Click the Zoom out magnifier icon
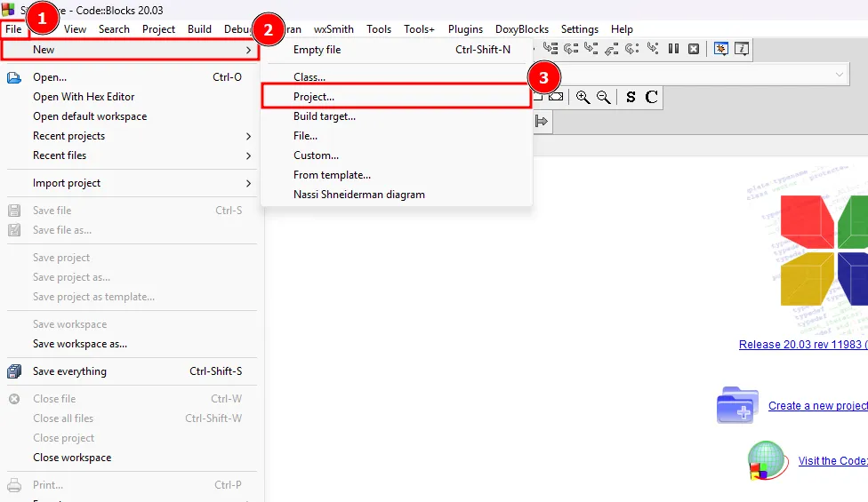The width and height of the screenshot is (868, 502). [604, 97]
